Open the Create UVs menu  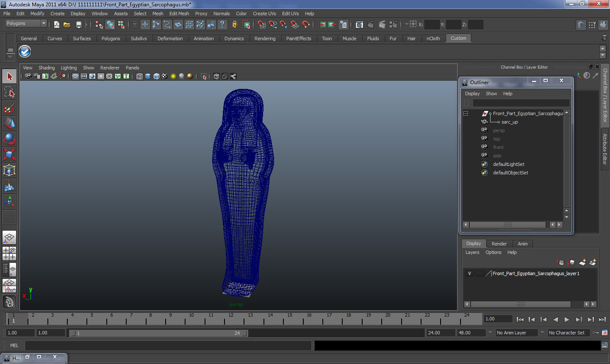[x=264, y=14]
